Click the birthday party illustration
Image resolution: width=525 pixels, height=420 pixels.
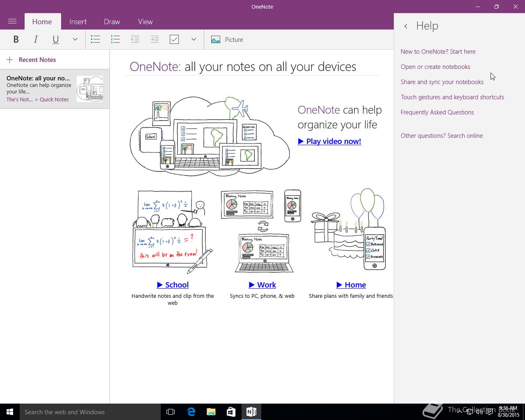[x=349, y=230]
